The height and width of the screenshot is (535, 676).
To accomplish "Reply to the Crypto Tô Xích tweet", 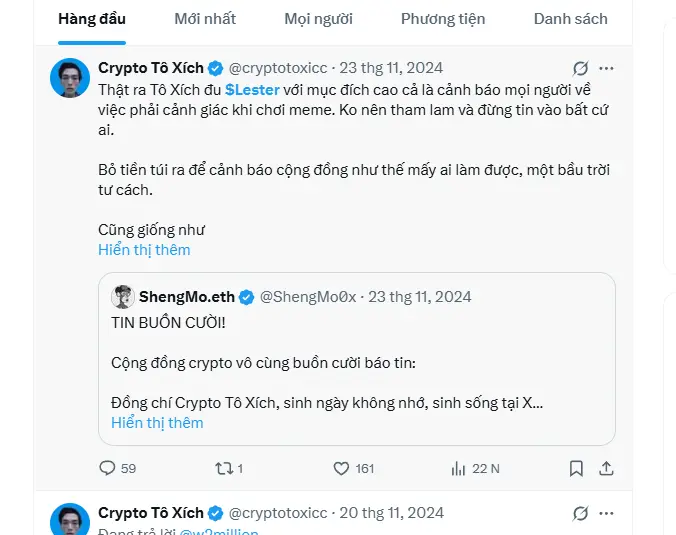I will 109,468.
